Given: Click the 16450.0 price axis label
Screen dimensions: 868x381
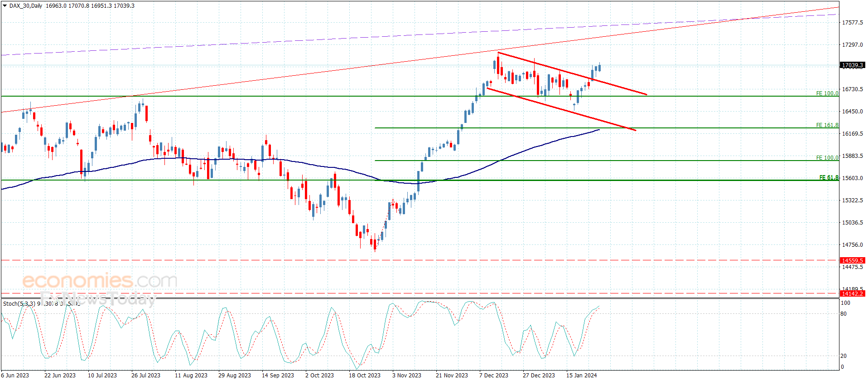Looking at the screenshot, I should click(x=852, y=111).
